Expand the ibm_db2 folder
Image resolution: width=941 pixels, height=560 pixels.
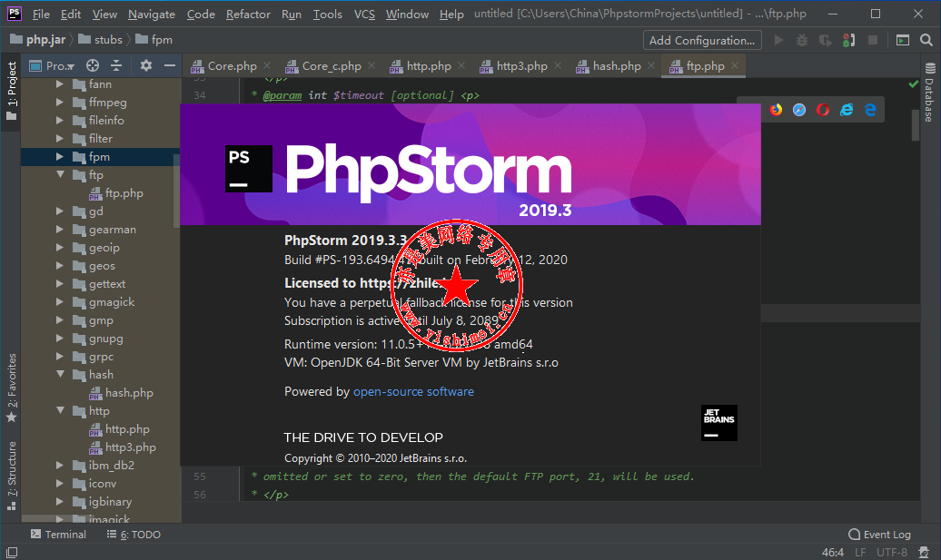(60, 465)
